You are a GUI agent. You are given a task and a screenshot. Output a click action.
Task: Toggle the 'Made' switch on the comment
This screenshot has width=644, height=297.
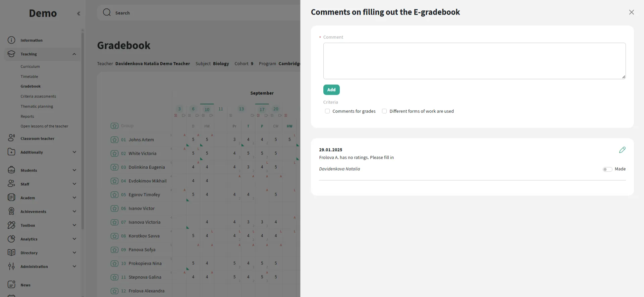(x=607, y=169)
